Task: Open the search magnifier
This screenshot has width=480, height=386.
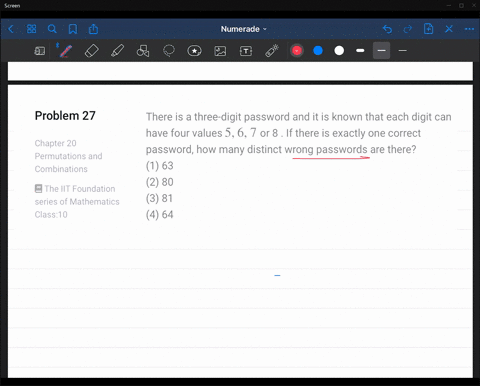Action: pos(52,29)
